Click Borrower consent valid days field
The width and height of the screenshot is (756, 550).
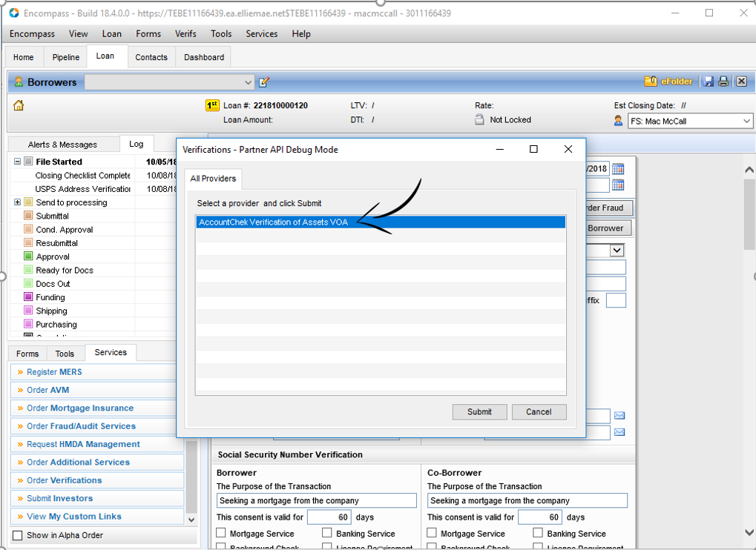(x=329, y=517)
